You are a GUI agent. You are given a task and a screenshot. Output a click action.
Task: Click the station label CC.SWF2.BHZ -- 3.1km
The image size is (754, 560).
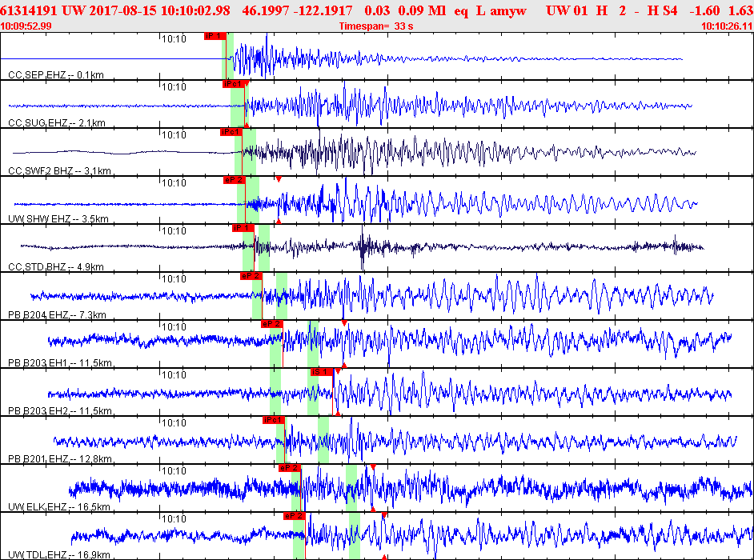59,171
